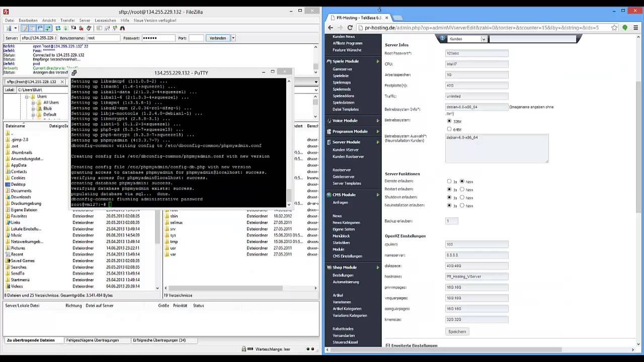This screenshot has width=644, height=362.
Task: Expand Spiele Module sidebar section
Action: point(377,61)
